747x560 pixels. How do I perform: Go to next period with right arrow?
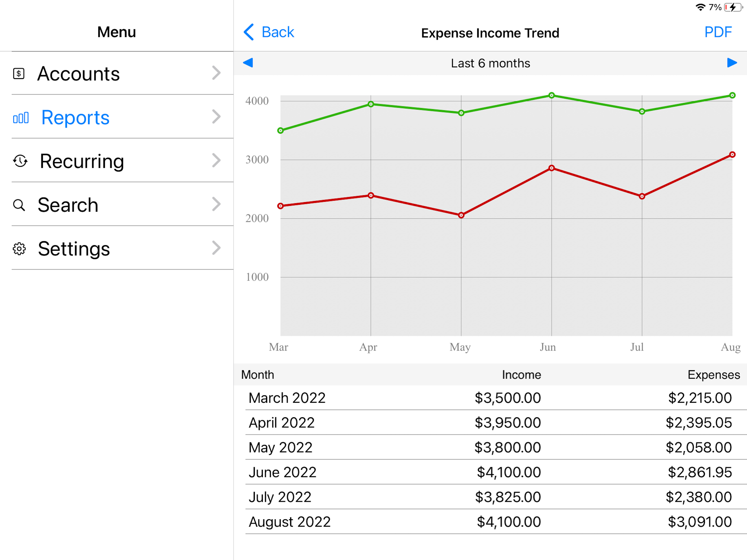click(732, 63)
